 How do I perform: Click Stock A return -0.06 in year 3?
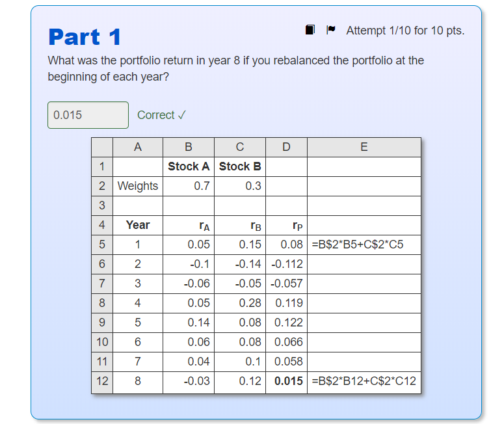(x=189, y=284)
